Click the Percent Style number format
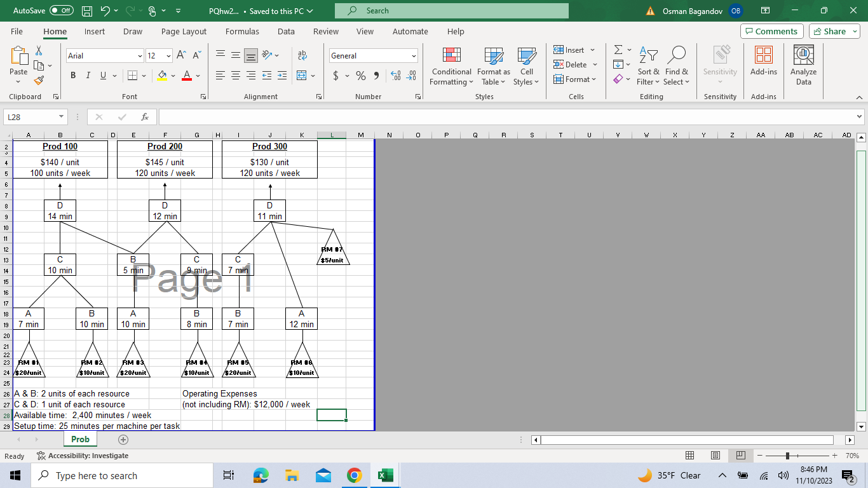The width and height of the screenshot is (868, 488). (x=360, y=75)
